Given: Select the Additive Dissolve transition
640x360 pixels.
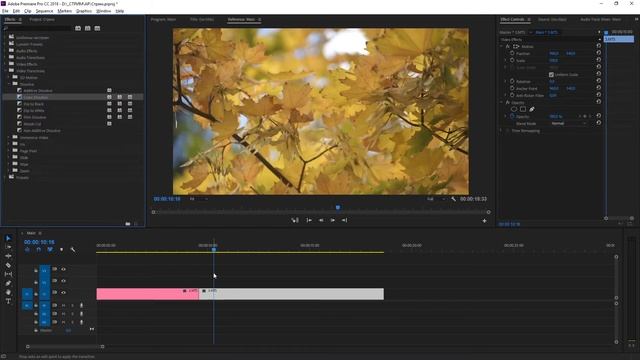Looking at the screenshot, I should click(38, 91).
